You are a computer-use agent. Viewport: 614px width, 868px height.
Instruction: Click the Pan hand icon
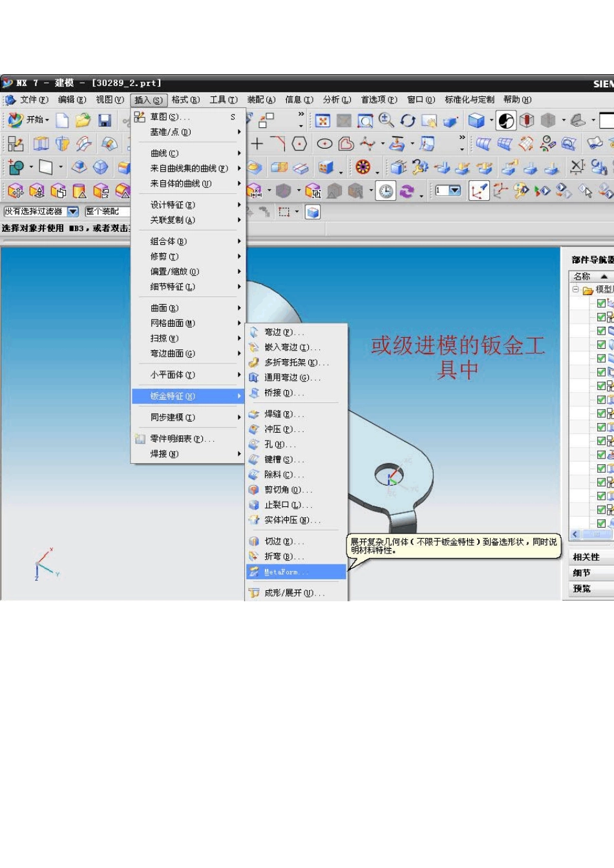[429, 121]
